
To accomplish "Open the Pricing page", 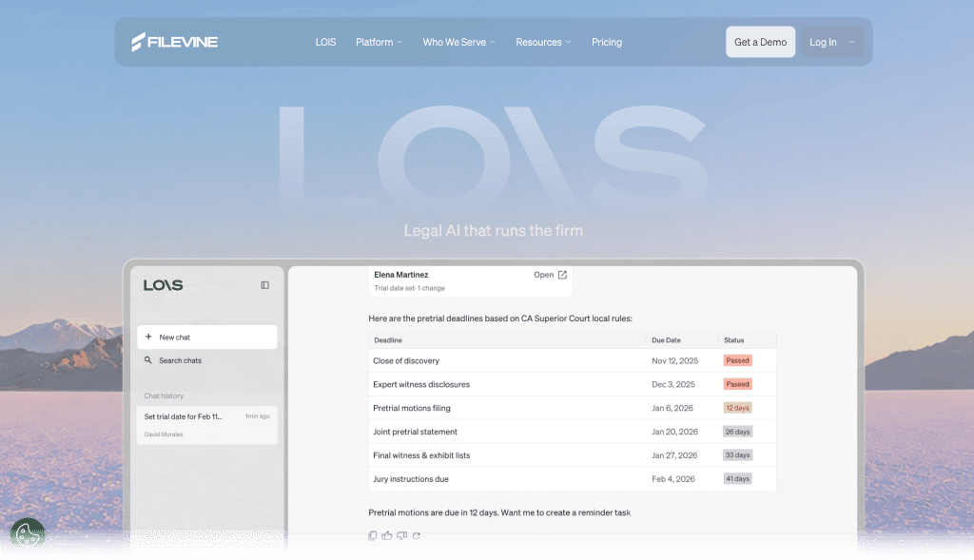I will 607,42.
